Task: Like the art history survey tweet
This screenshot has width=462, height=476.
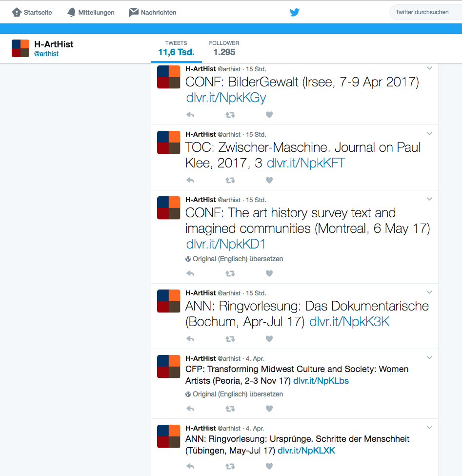Action: 269,273
